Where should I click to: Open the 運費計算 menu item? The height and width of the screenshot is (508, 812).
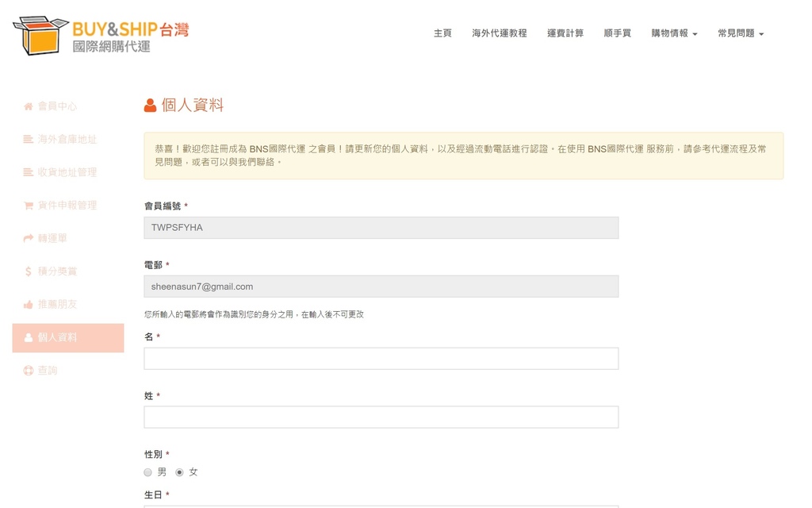pyautogui.click(x=565, y=33)
